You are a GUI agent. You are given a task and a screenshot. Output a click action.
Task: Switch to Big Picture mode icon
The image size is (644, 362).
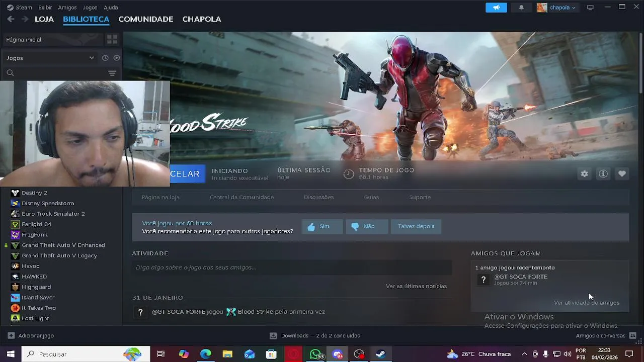(591, 8)
